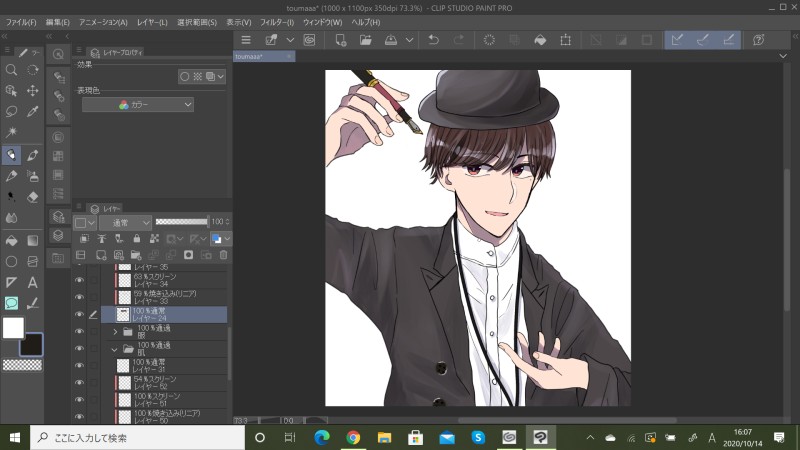Screen dimensions: 800x450
Task: Select the Operation object tool
Action: (11, 91)
